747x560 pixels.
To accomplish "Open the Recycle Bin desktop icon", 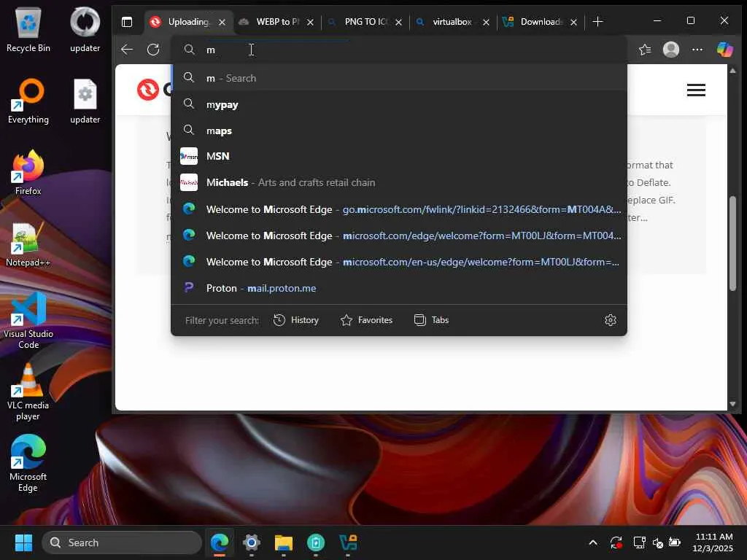I will tap(28, 29).
